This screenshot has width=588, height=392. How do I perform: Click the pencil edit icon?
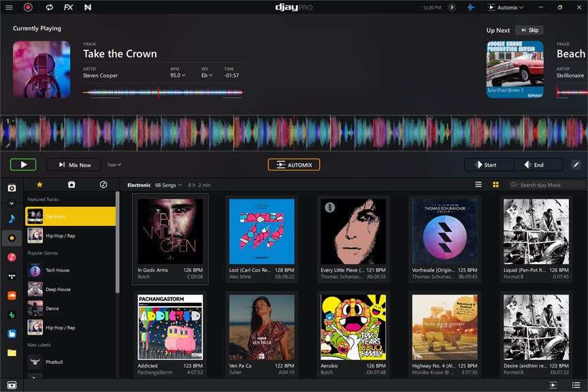(x=576, y=165)
